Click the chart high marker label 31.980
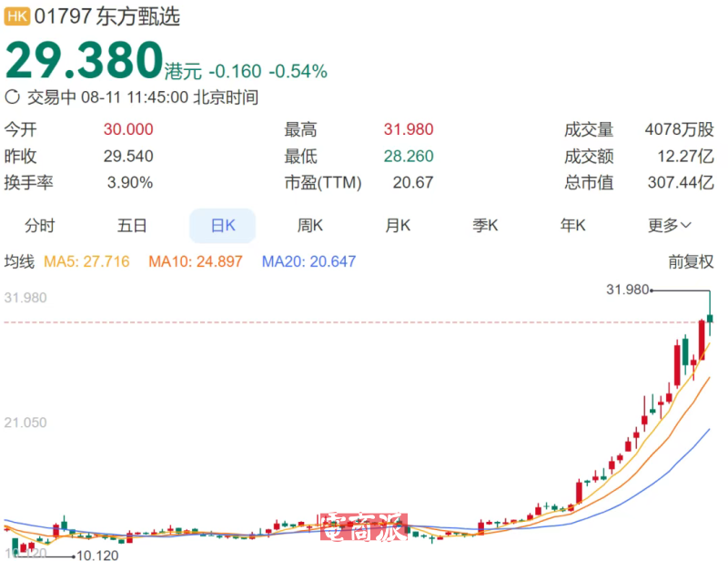This screenshot has height=561, width=728. coord(628,290)
